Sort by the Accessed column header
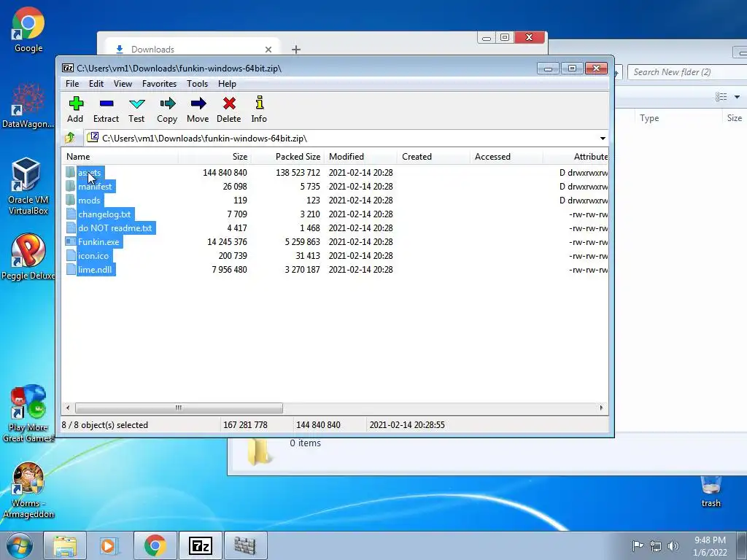747x560 pixels. [x=506, y=157]
